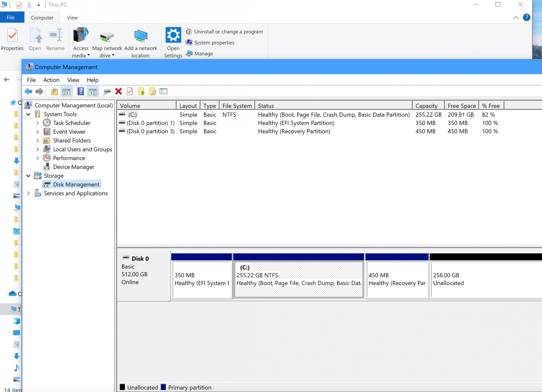Click the black Unallocated legend swatch

coord(122,387)
